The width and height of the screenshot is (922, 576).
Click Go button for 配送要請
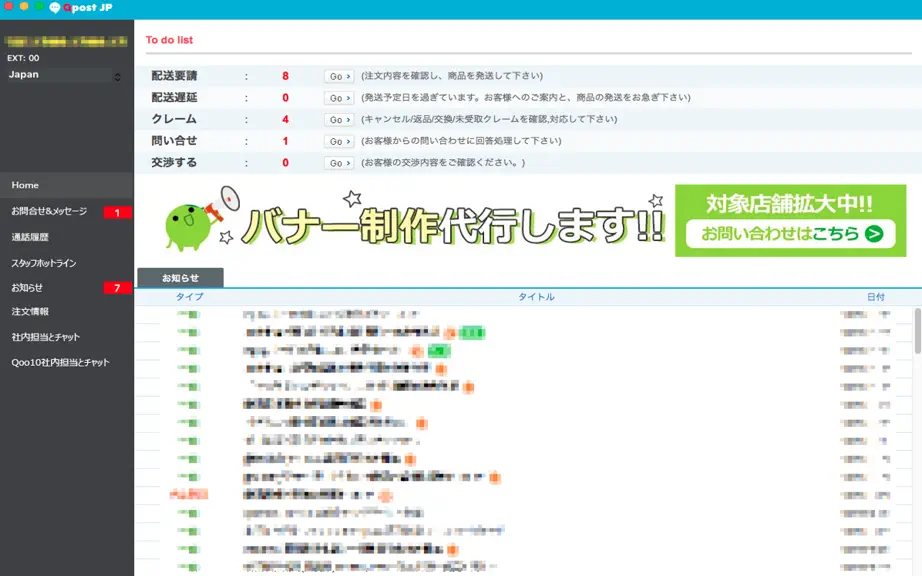click(339, 76)
